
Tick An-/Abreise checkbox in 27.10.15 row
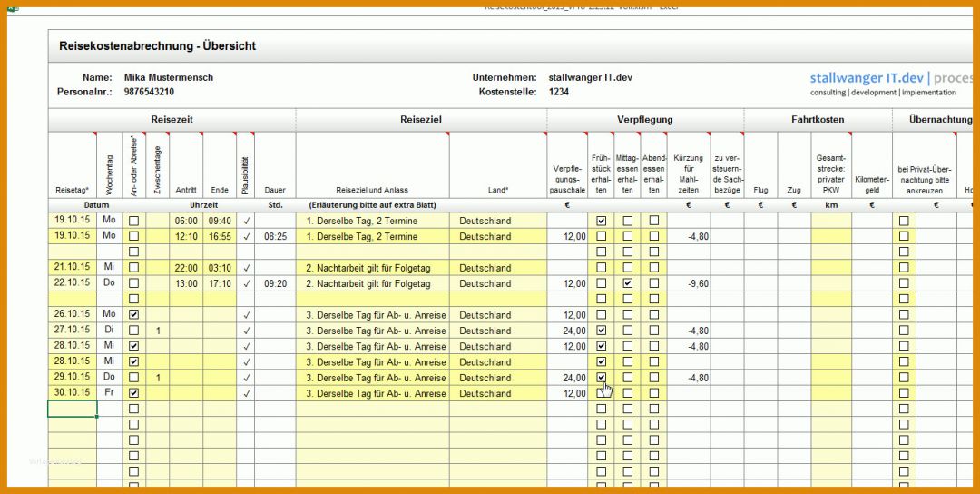[x=133, y=331]
